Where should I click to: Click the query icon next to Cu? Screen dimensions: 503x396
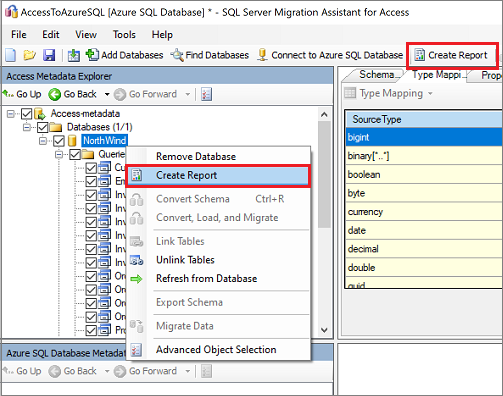click(105, 167)
